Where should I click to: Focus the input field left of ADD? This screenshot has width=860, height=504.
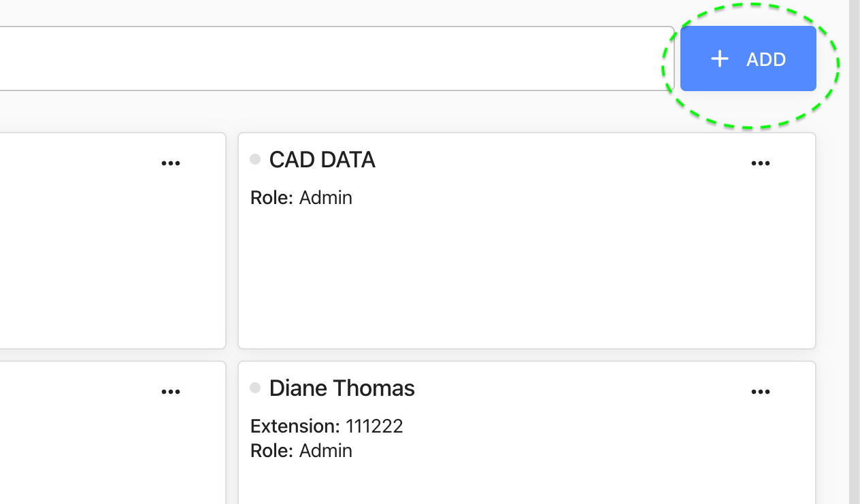[x=333, y=58]
